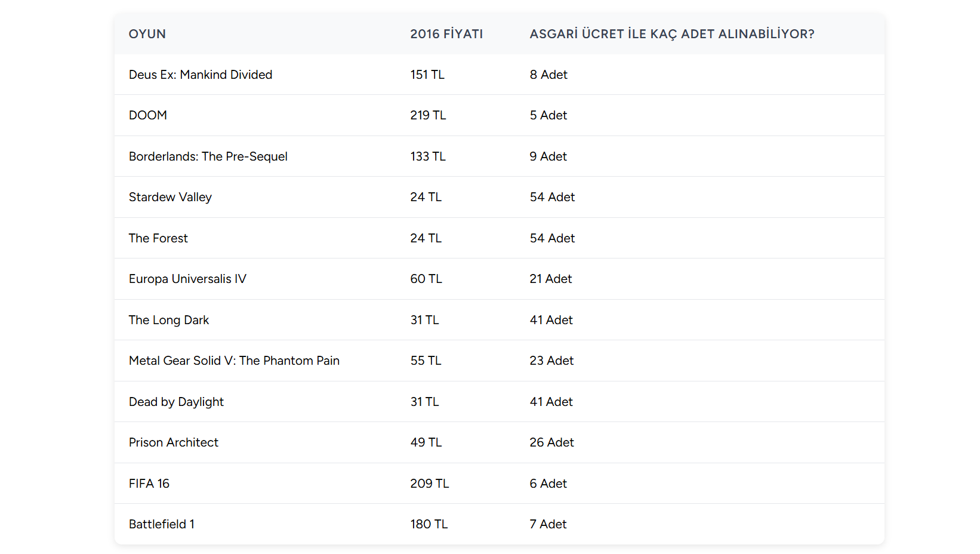Click Dead by Daylight game name
Screen dimensions: 980x554
[176, 402]
